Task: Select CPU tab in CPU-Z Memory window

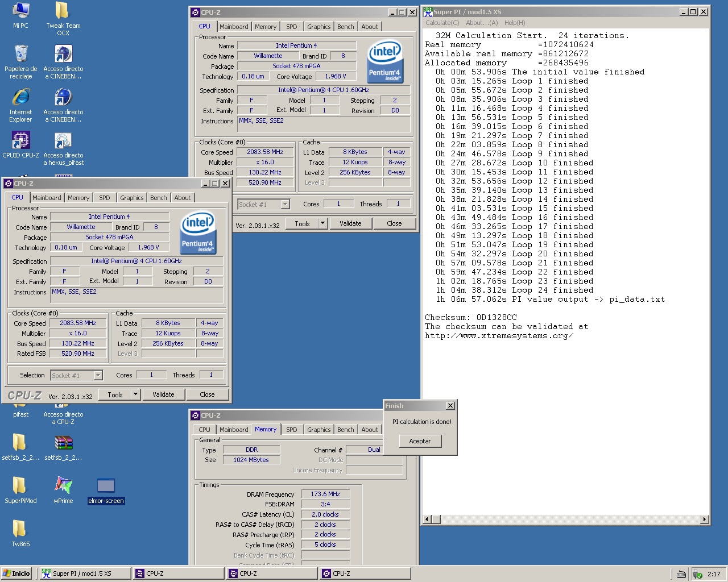Action: tap(205, 430)
